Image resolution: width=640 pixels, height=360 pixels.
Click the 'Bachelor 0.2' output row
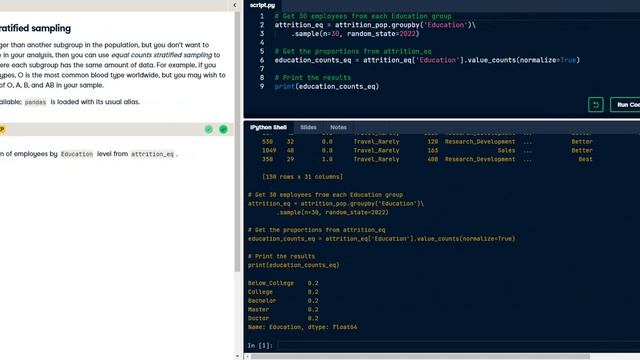[283, 300]
